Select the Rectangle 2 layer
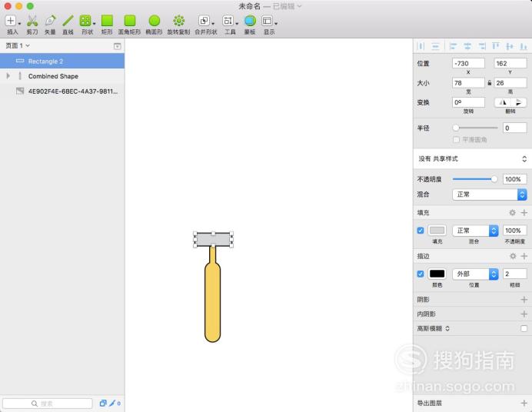Viewport: 532px width, 412px height. point(62,61)
